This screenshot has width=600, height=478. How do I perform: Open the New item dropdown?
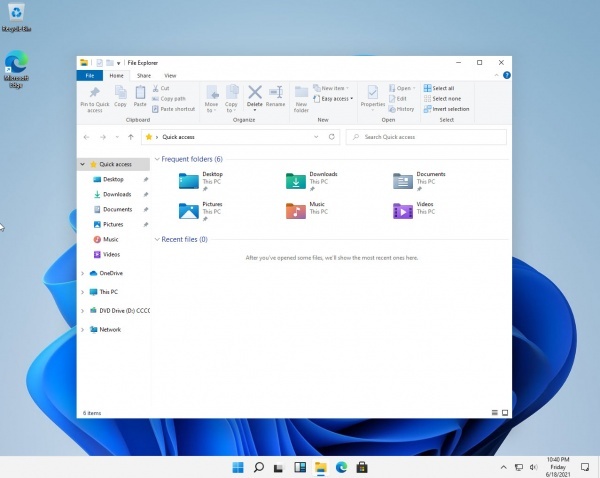point(331,88)
